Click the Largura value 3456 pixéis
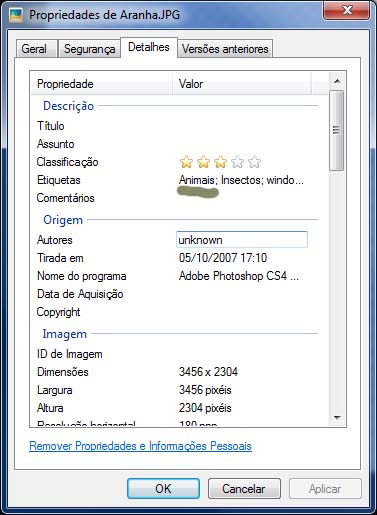Viewport: 377px width, 515px height. [x=205, y=390]
